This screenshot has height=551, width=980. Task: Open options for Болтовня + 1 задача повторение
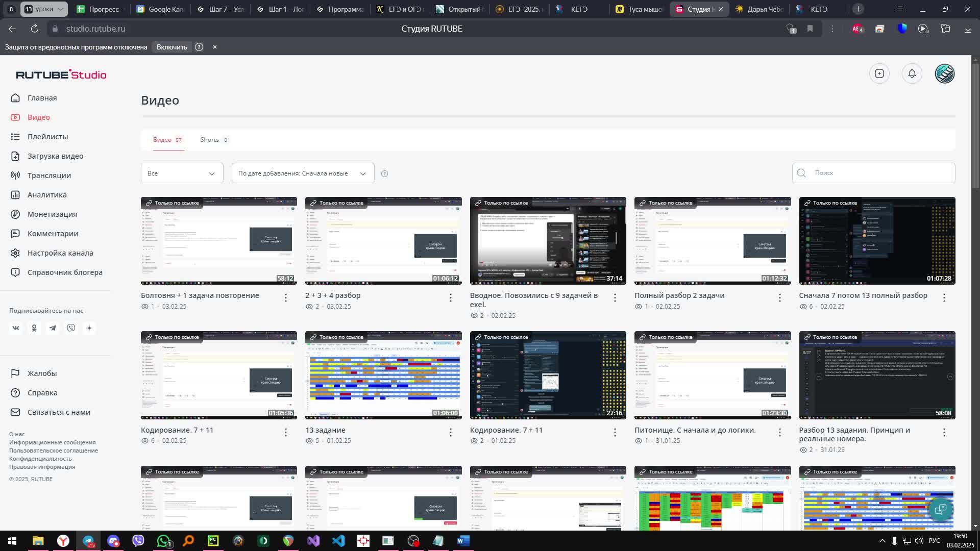[286, 297]
